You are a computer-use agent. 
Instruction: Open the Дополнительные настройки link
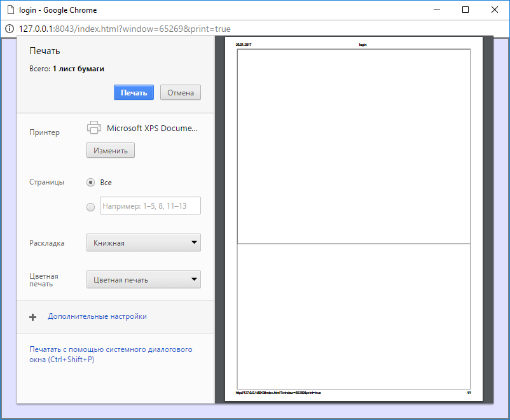pos(97,316)
